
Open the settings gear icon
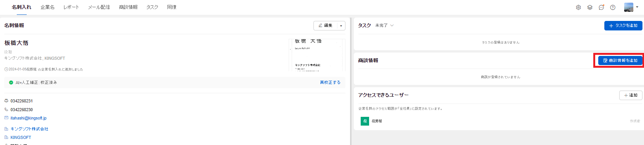click(x=578, y=7)
